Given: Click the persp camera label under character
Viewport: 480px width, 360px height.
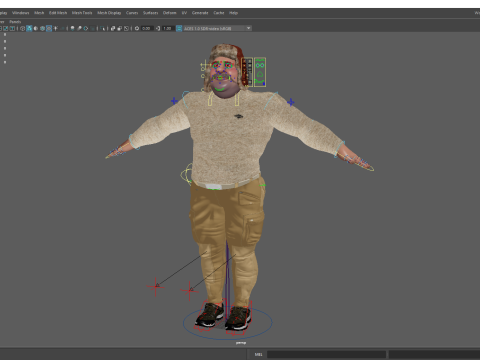Looking at the screenshot, I should (241, 343).
